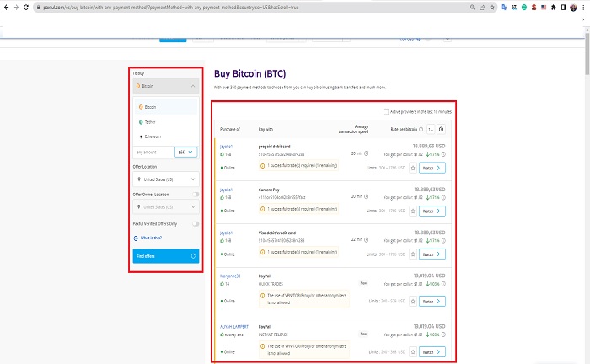Click Watch on Visa debit/credit card offer
The image size is (590, 364).
(x=432, y=254)
